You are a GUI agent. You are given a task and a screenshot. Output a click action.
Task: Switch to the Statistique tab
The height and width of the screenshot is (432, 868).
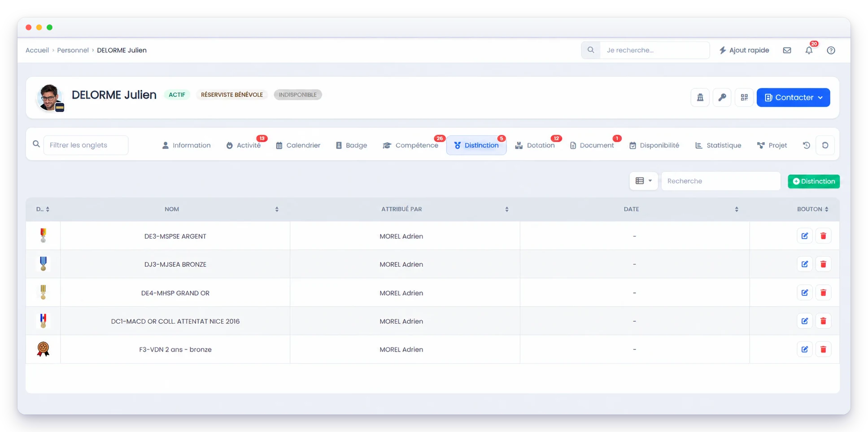tap(718, 145)
